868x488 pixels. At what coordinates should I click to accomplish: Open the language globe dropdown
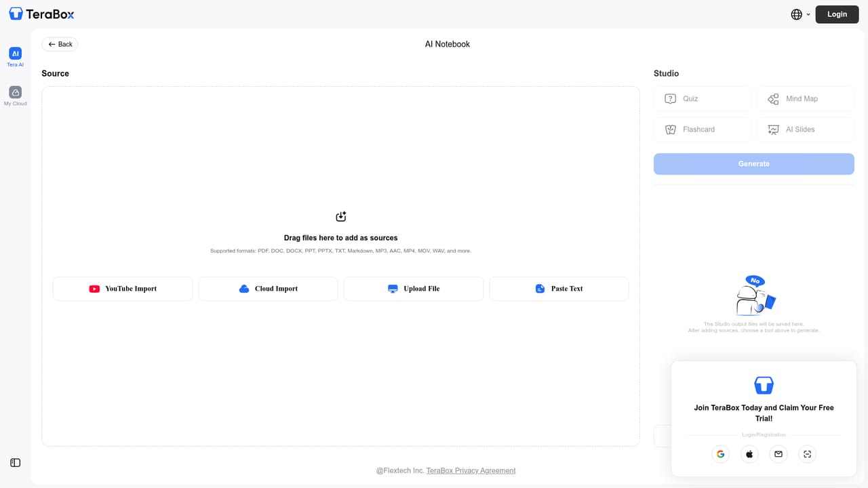[801, 14]
